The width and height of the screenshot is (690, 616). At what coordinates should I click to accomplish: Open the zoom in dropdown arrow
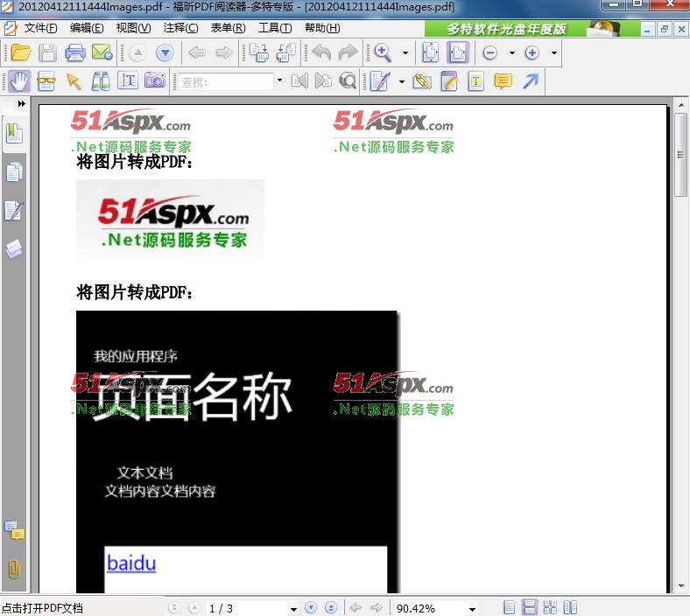tap(554, 53)
